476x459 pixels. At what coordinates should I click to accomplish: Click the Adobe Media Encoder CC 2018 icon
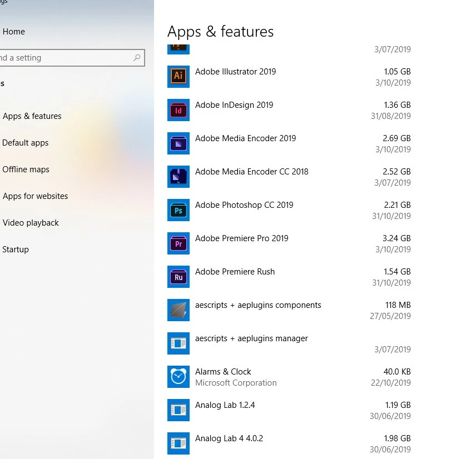point(178,177)
